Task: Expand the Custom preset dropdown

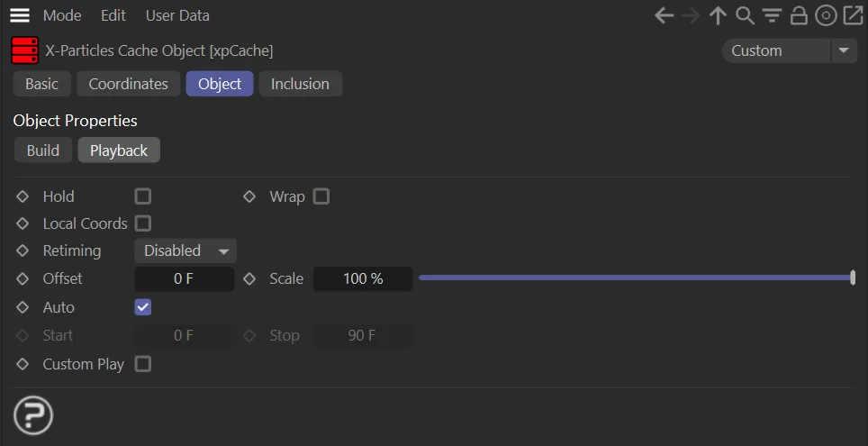Action: pyautogui.click(x=790, y=50)
